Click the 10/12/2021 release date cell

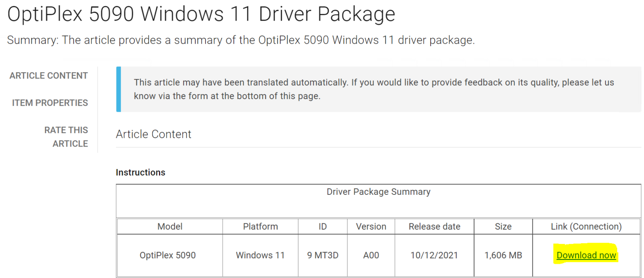434,255
